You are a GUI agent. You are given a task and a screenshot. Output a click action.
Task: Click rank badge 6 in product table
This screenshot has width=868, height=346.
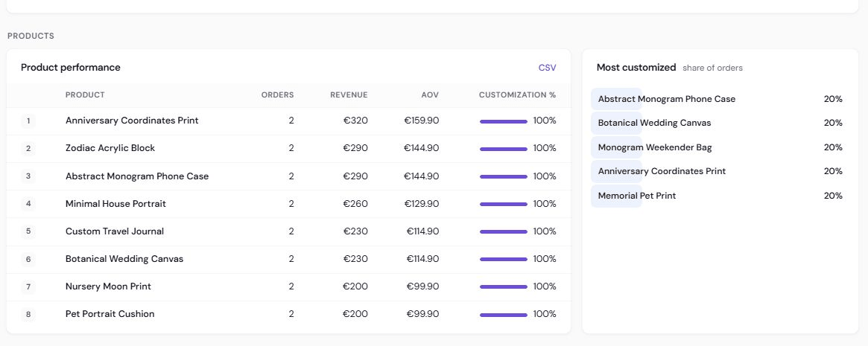click(x=28, y=259)
